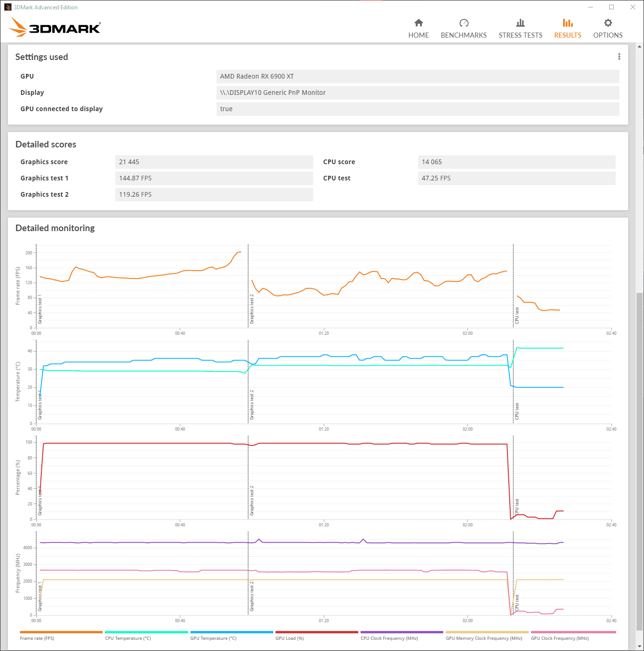The width and height of the screenshot is (644, 651).
Task: Click the CPU test value 47.25 FPS
Action: (x=517, y=178)
